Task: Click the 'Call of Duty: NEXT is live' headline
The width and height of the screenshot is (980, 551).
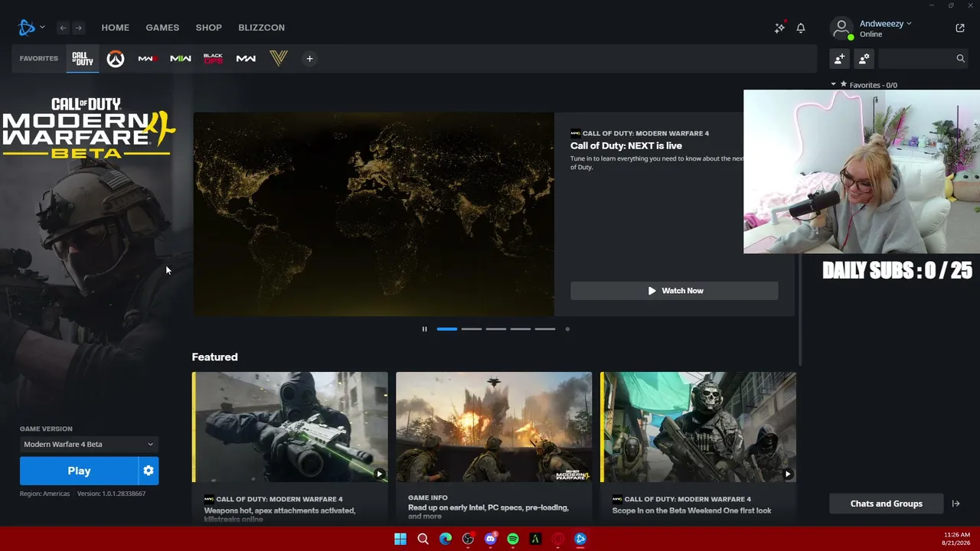Action: pyautogui.click(x=626, y=145)
